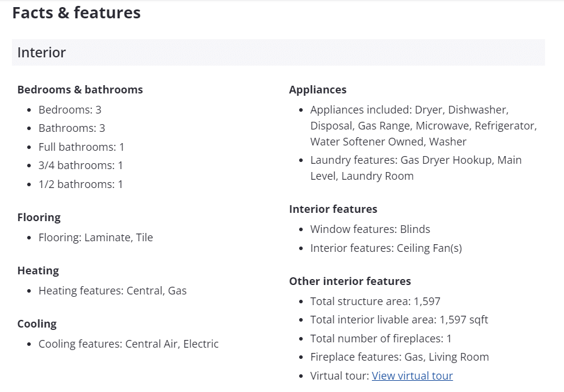This screenshot has height=392, width=564.
Task: Click the Other interior features subheading
Action: tap(350, 281)
